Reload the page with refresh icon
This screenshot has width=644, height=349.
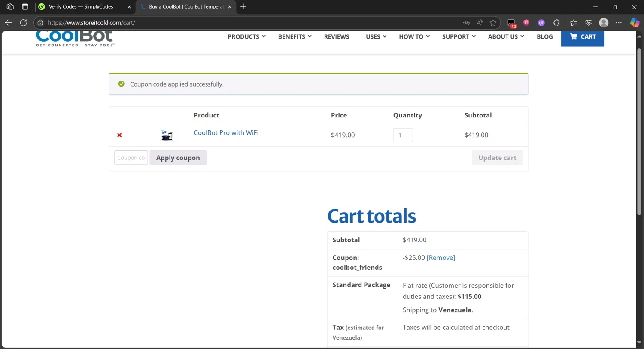[24, 23]
